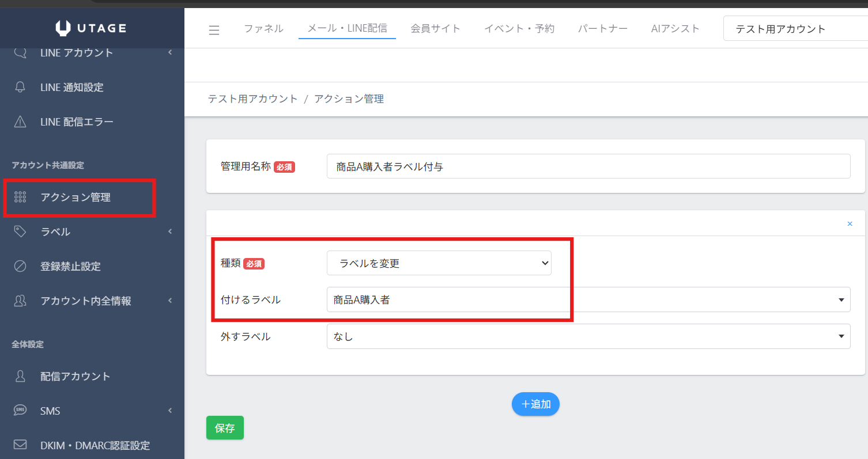Viewport: 868px width, 459px height.
Task: Click the LINE配信エラー warning triangle icon
Action: (x=20, y=122)
